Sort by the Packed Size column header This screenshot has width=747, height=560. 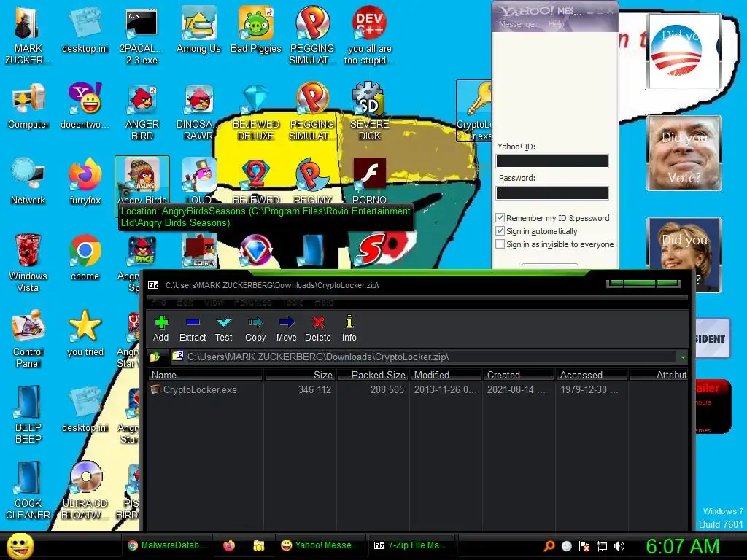373,375
